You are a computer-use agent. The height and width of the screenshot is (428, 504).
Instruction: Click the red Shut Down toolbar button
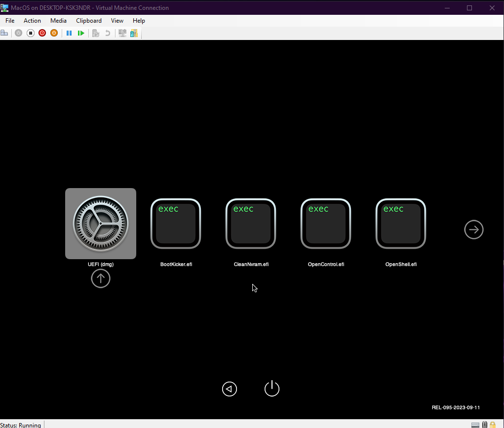(x=42, y=33)
